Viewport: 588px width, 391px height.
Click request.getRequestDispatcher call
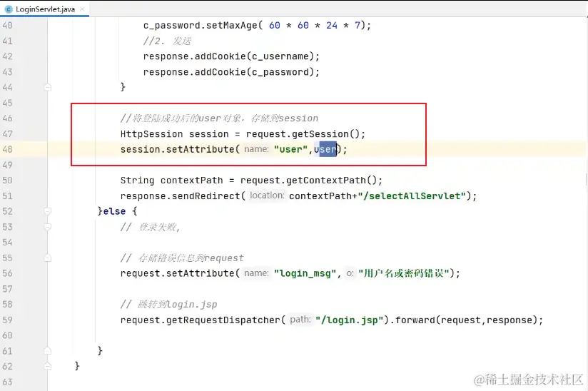[x=201, y=320]
